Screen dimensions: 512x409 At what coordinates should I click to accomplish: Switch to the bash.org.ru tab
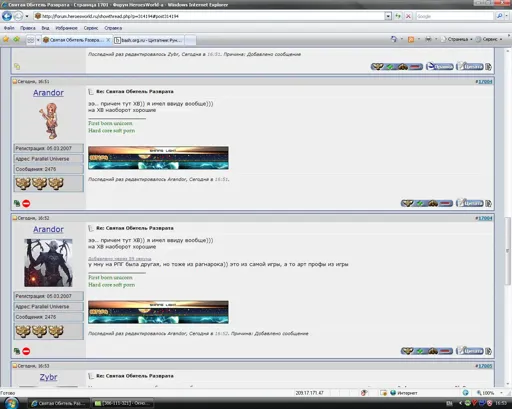coord(148,40)
